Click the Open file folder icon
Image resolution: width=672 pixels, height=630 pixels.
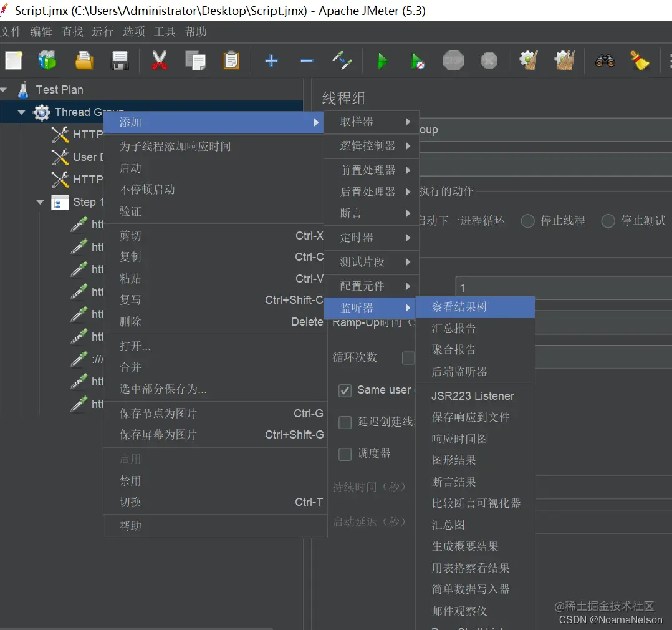(x=84, y=61)
